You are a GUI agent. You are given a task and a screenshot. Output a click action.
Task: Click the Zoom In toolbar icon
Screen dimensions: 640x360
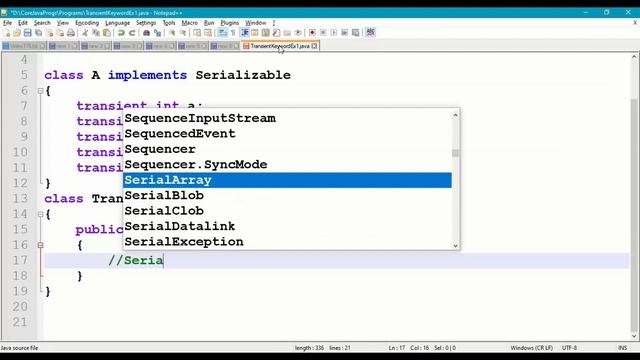172,33
